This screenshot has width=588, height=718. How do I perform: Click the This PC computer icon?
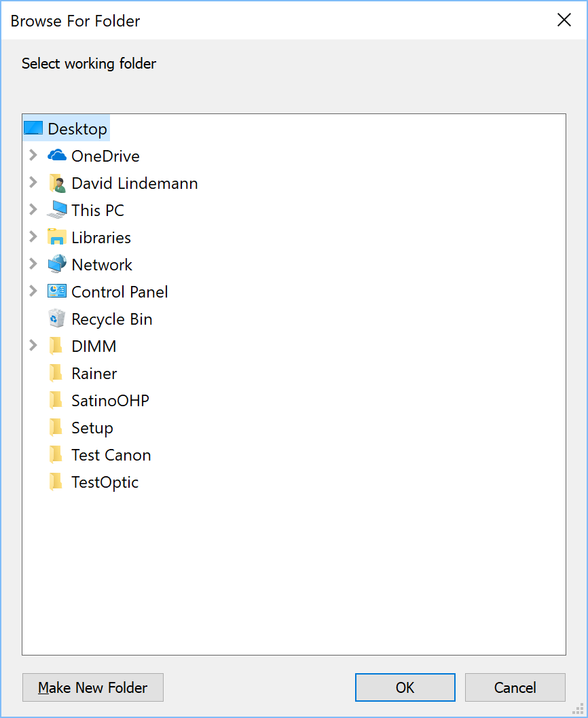(57, 210)
